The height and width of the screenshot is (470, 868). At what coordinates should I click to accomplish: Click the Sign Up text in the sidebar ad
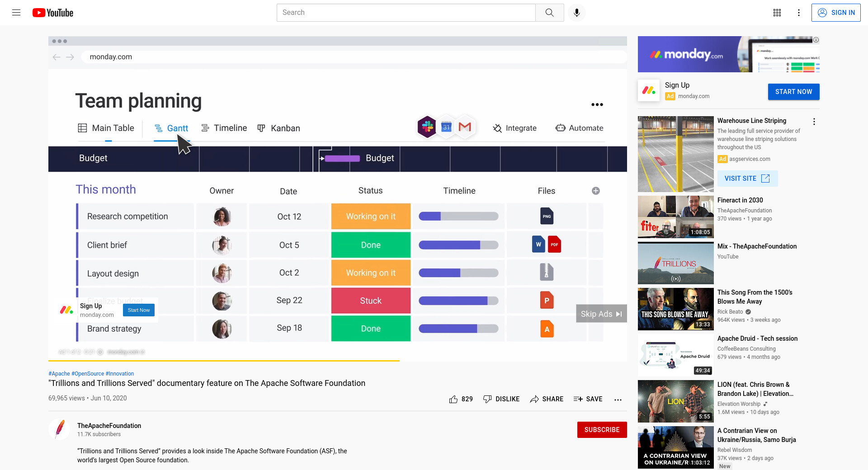[x=677, y=85]
